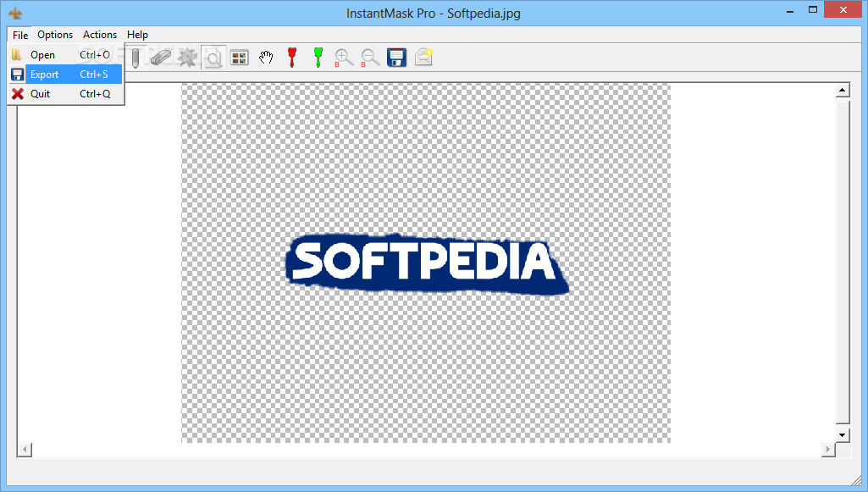This screenshot has height=492, width=868.
Task: Select the hand pan tool
Action: pyautogui.click(x=266, y=58)
